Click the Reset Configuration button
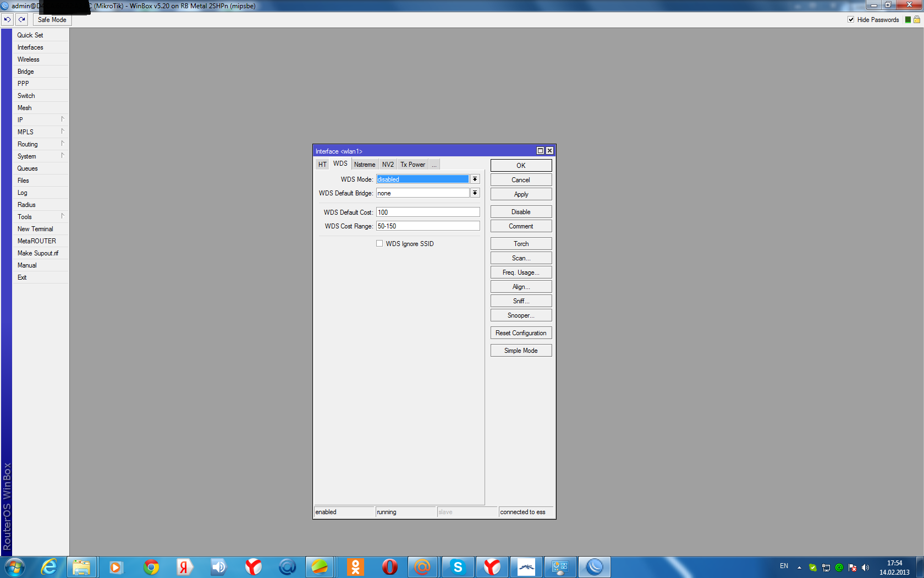 (521, 332)
